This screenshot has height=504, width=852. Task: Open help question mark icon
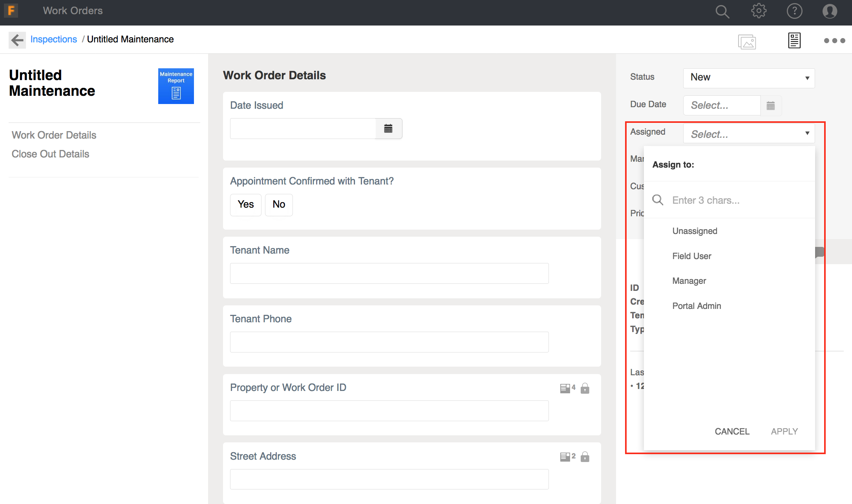click(x=794, y=11)
